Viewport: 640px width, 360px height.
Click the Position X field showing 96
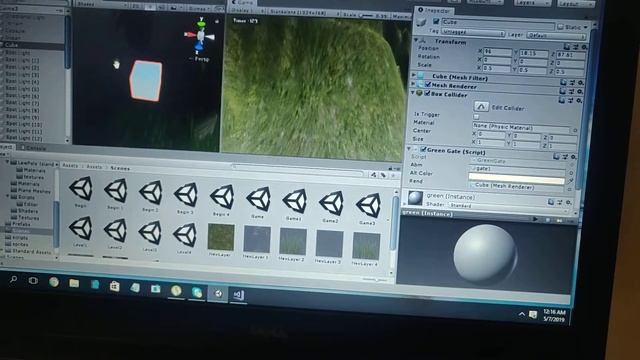[x=498, y=52]
